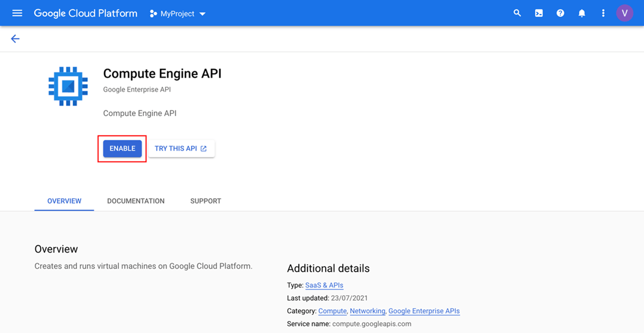Open the Networking category link
Screen dimensions: 644x333
tap(368, 311)
